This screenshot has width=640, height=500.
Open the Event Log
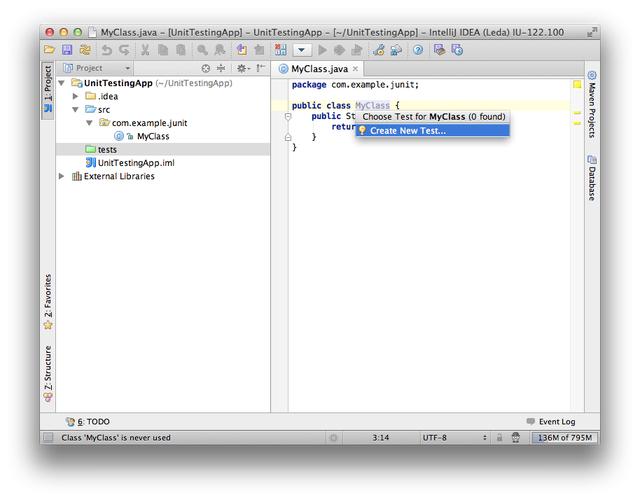[x=551, y=422]
